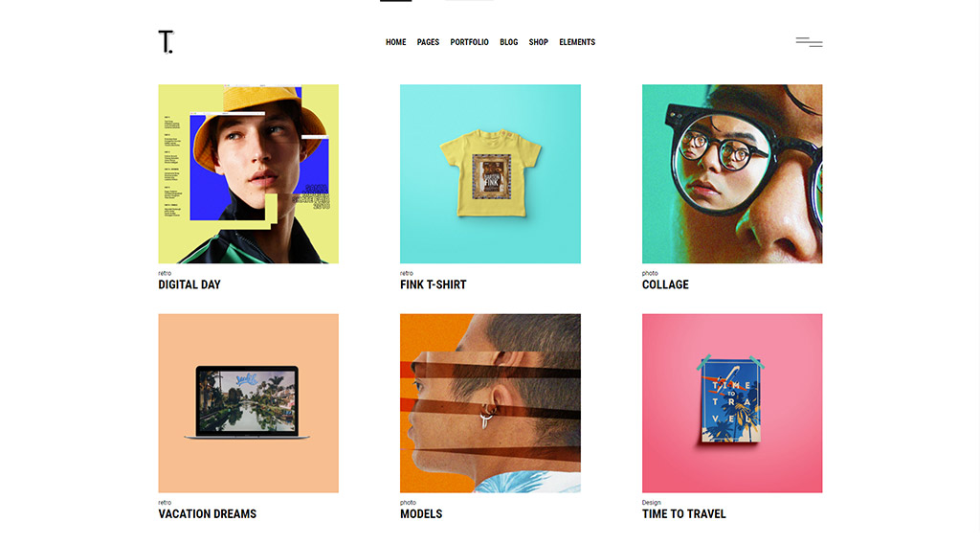
Task: Open the Pages menu
Action: 428,42
